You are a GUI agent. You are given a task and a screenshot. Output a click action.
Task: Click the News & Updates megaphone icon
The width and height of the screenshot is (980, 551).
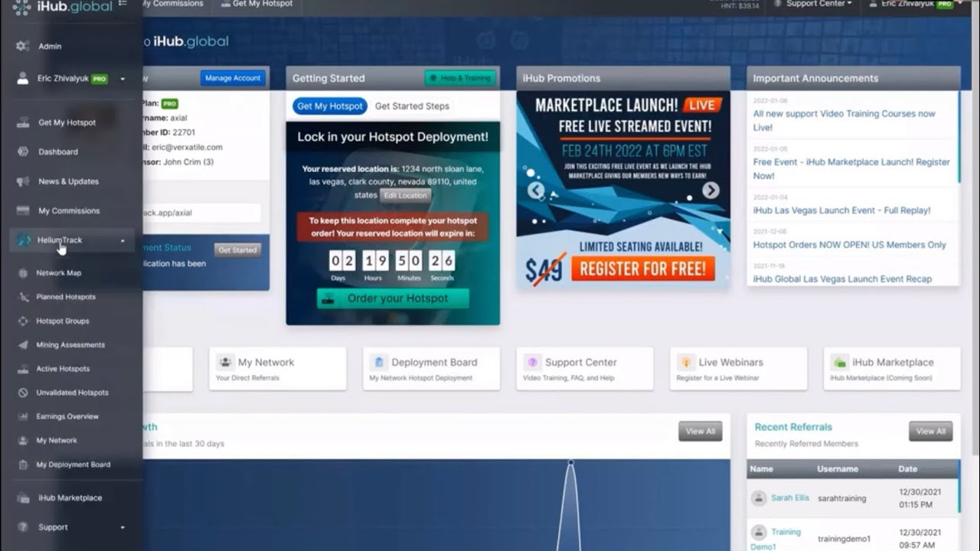(x=23, y=181)
